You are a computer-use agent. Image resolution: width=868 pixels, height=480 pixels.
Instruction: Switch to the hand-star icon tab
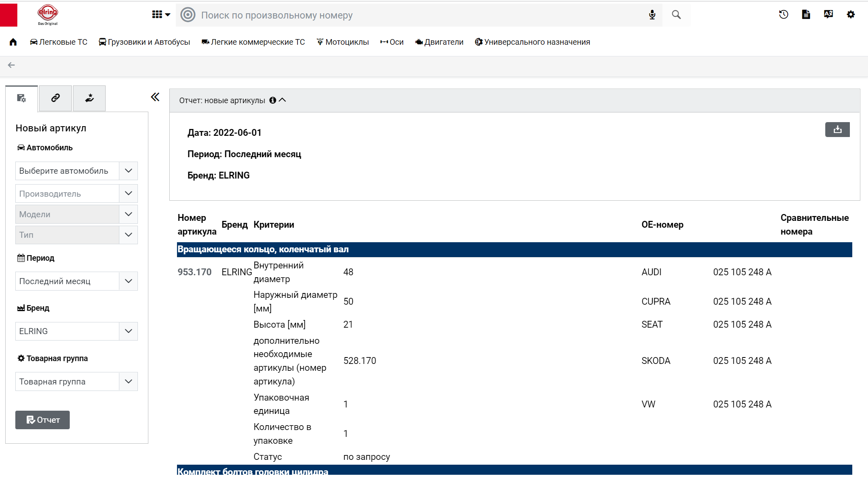pos(90,98)
